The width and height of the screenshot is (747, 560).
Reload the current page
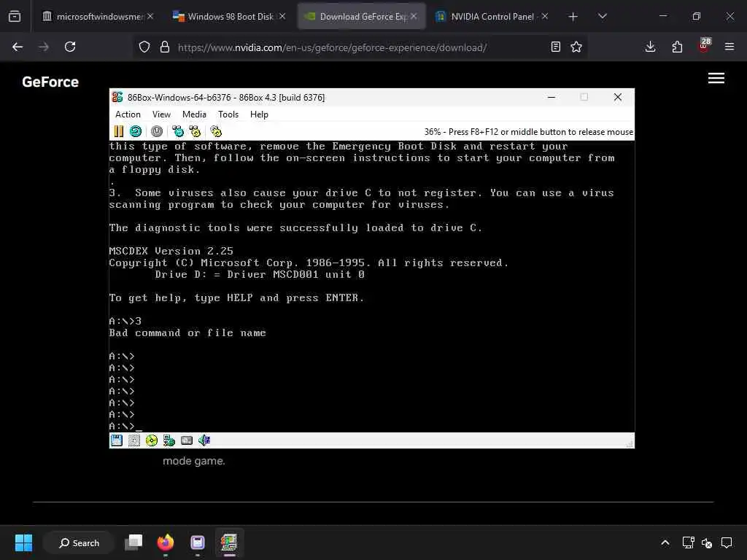click(70, 47)
